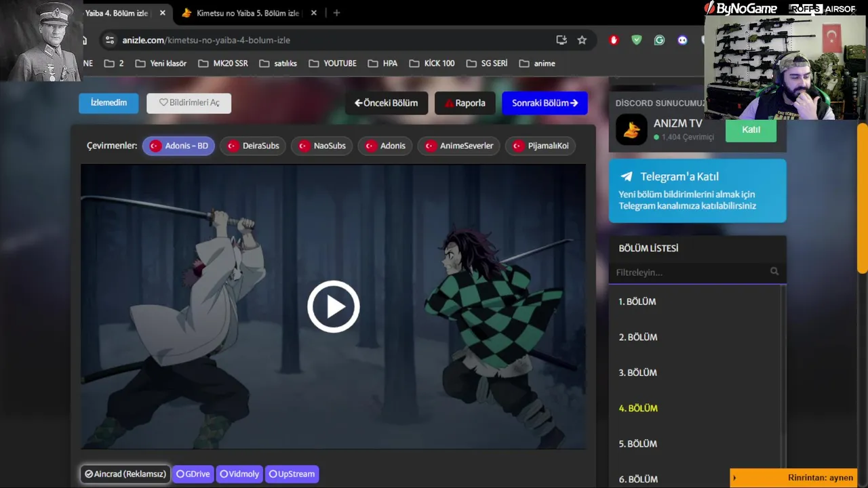Screen dimensions: 868x488
Task: Go to Sonraki Bölüm
Action: click(x=545, y=103)
